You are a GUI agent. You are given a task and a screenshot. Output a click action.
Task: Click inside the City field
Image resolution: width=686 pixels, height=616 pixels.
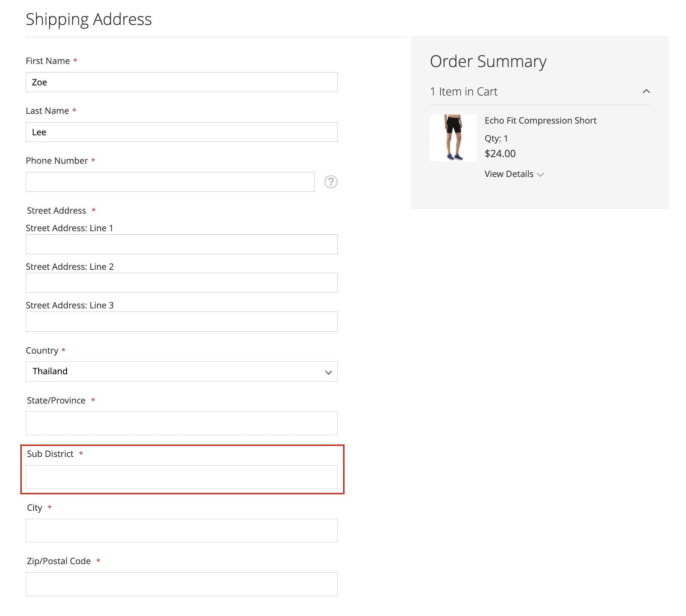pos(181,531)
